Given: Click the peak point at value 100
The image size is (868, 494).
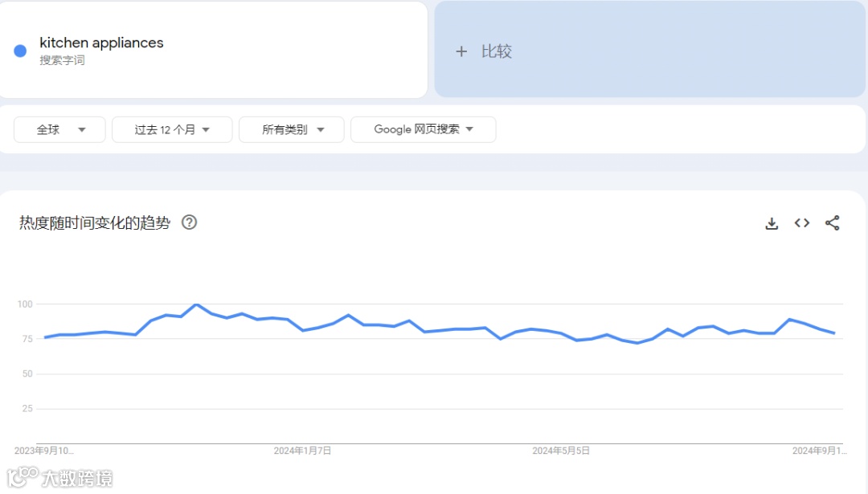Looking at the screenshot, I should [197, 304].
